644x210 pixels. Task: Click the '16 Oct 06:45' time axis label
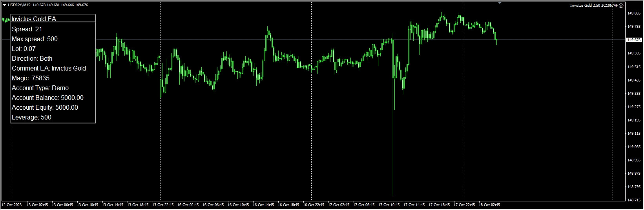213,205
